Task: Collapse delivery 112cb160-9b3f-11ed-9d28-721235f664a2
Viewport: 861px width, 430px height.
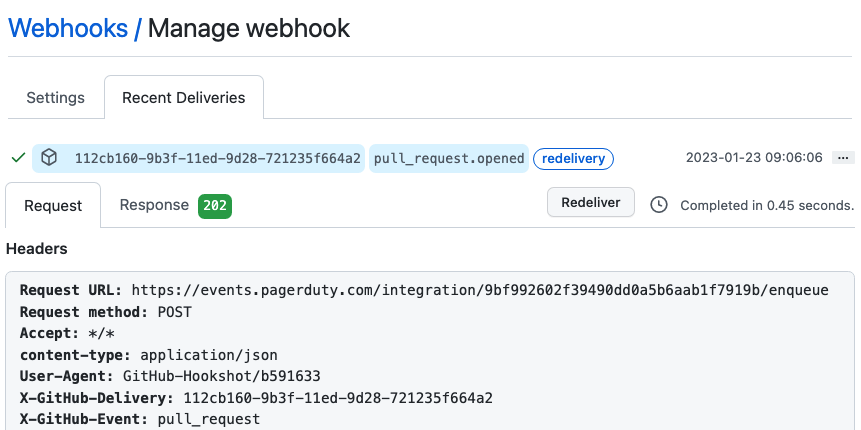Action: 217,158
